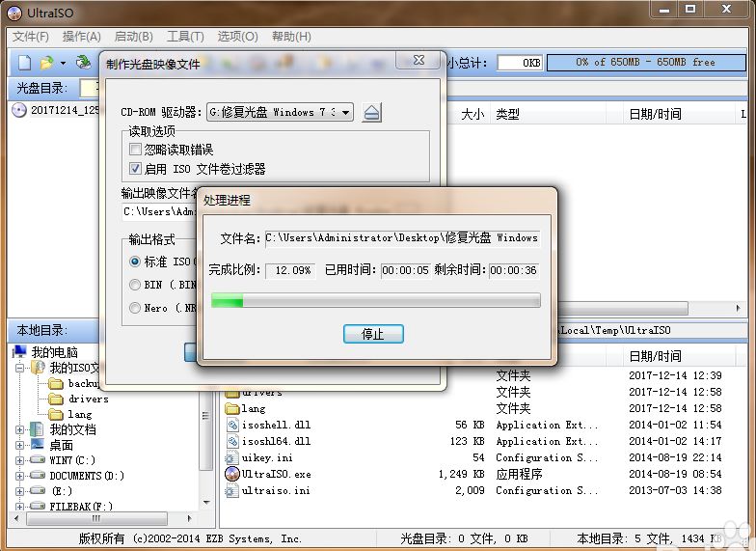Screen dimensions: 756x551
Task: Expand the WIN7 (C:) tree node
Action: coord(19,460)
